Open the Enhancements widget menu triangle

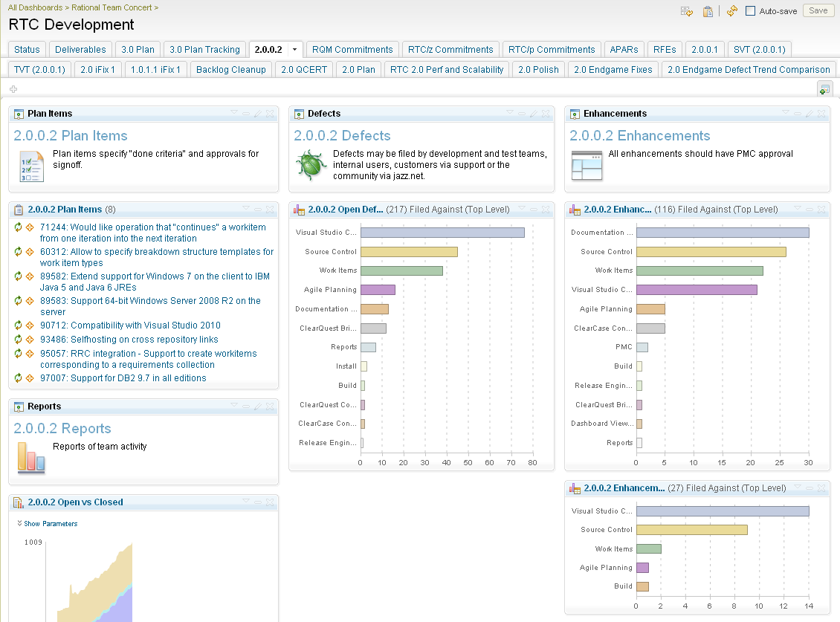[x=786, y=112]
